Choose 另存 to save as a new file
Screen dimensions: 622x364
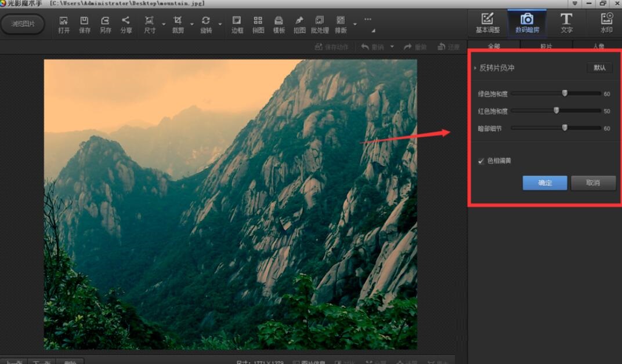(105, 24)
